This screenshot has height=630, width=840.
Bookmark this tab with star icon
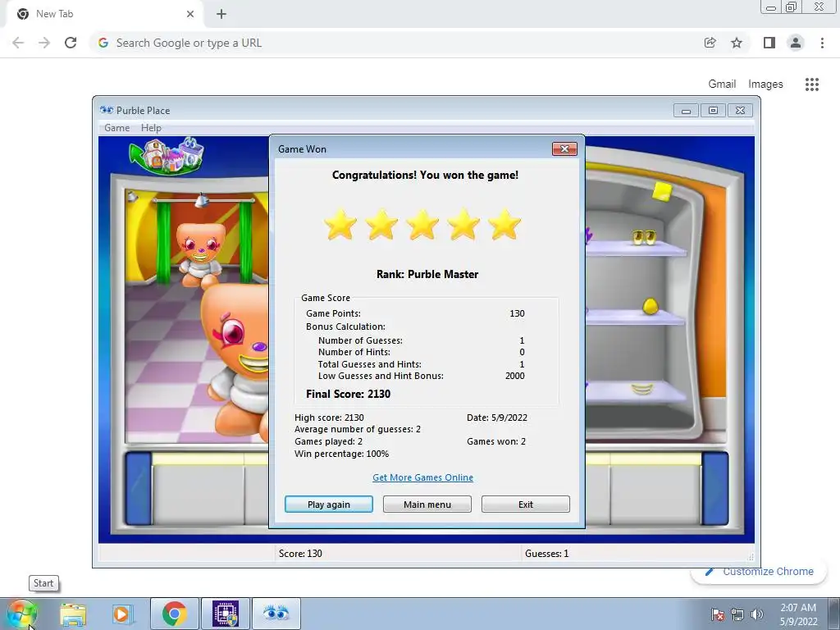click(x=737, y=43)
